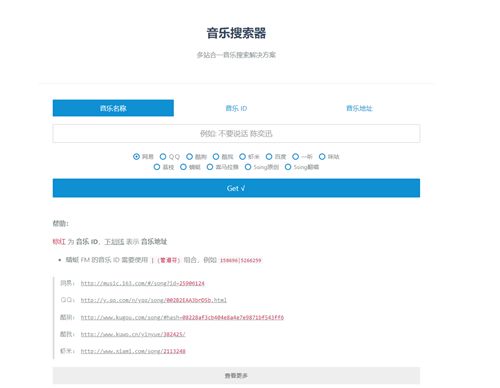This screenshot has height=388, width=500.
Task: Click the y.qq.com example URL
Action: 153,300
